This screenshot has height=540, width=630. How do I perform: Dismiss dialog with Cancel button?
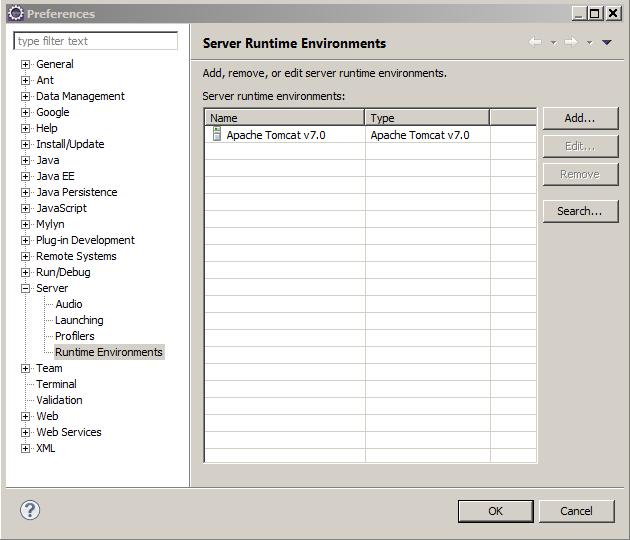point(577,511)
